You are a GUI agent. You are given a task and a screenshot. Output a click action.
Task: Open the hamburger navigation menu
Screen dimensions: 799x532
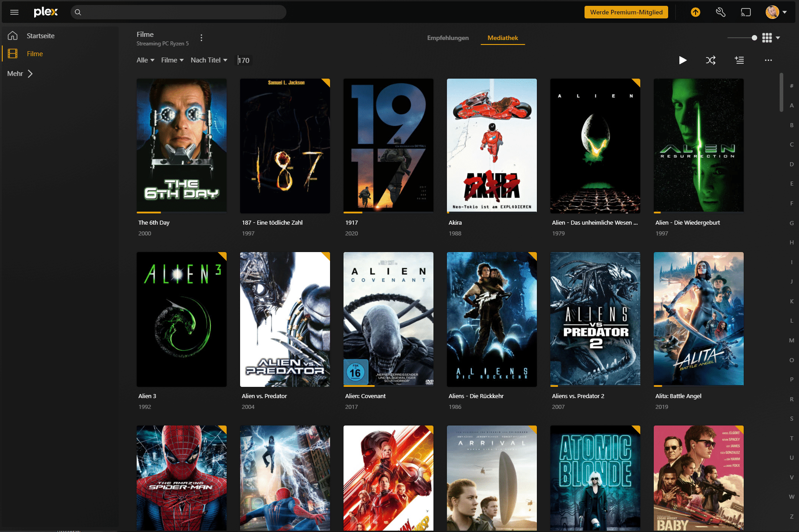click(x=14, y=12)
